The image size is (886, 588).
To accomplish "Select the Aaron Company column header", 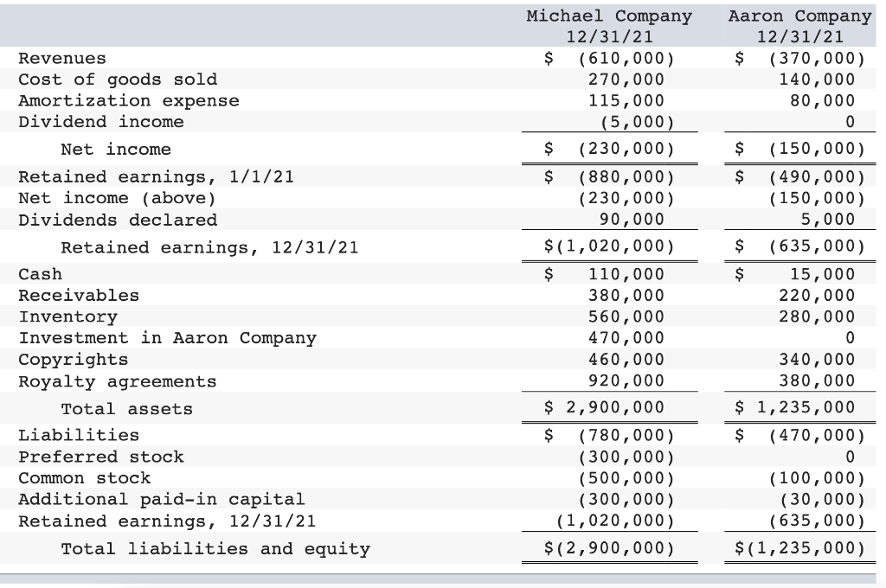I will tap(799, 16).
